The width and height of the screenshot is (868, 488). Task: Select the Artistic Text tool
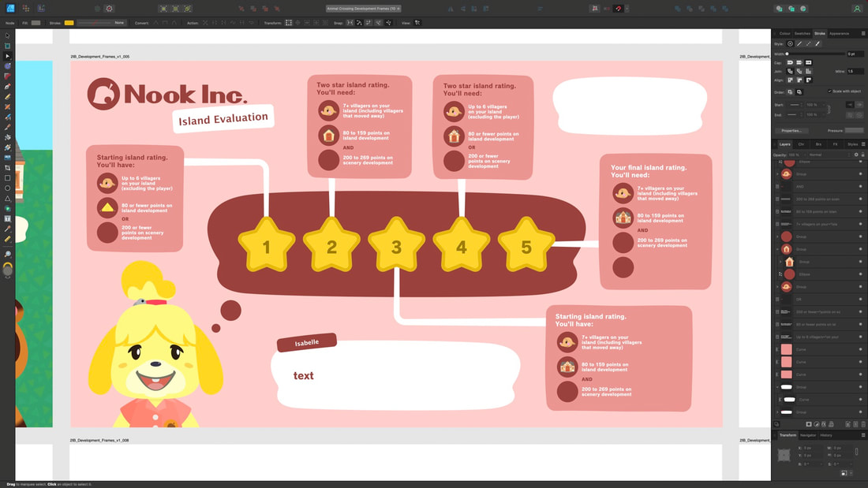(x=7, y=218)
